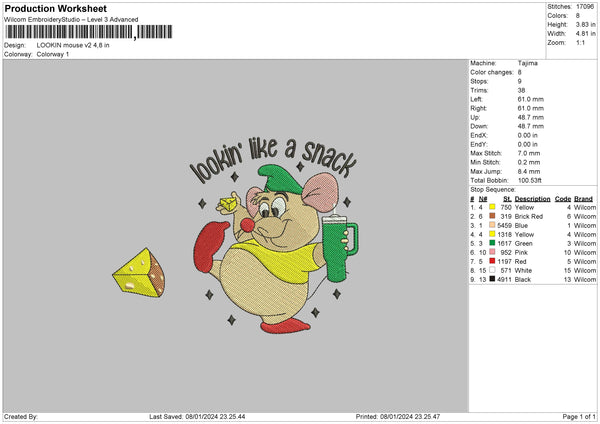Click the Stitches value "17096"
The width and height of the screenshot is (600, 424).
point(585,7)
